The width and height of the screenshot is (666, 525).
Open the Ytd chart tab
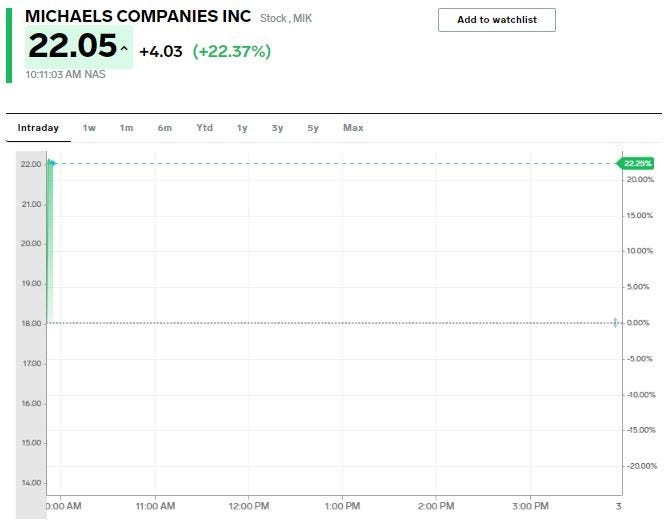204,128
